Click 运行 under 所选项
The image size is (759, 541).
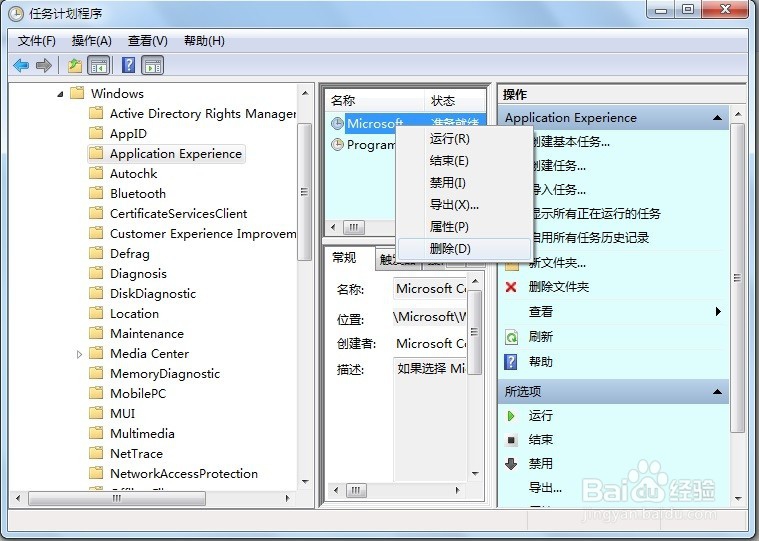[541, 416]
